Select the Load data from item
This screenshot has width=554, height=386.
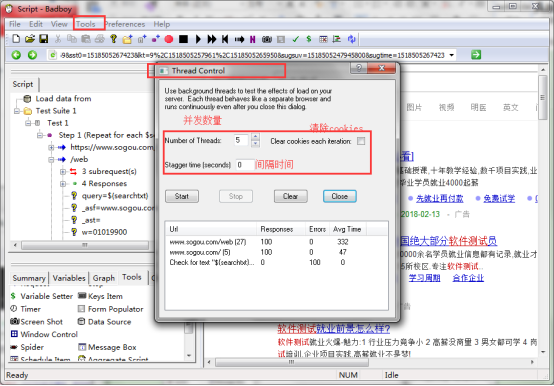coord(63,99)
